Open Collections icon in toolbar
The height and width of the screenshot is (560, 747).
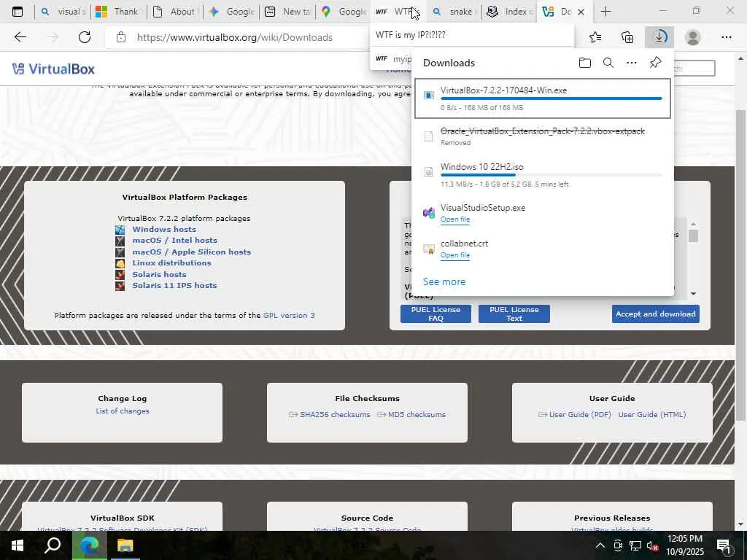pos(627,37)
